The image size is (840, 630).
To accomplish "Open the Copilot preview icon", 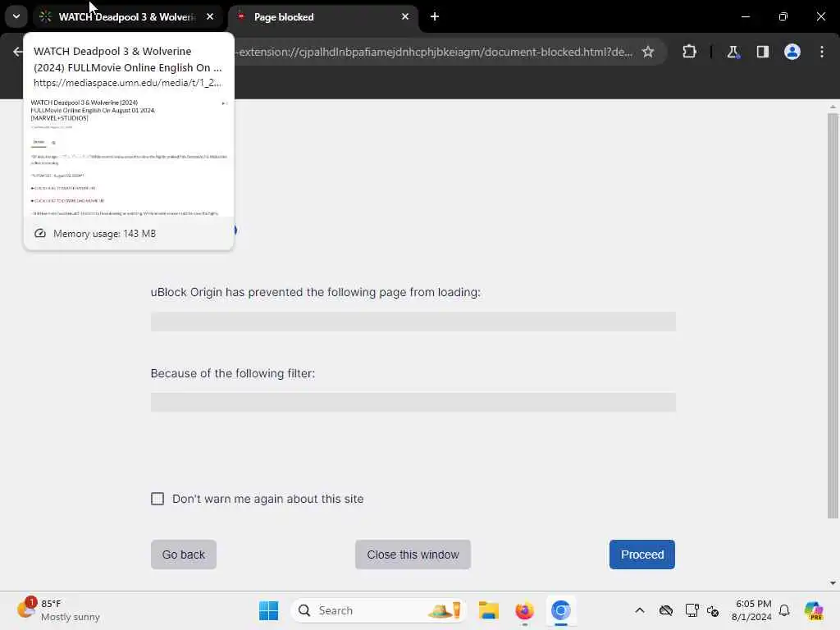I will point(813,610).
